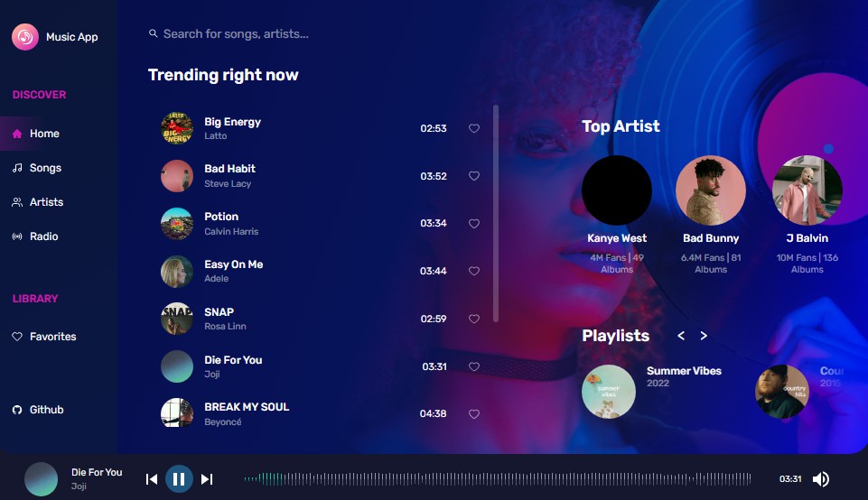Screen dimensions: 868x500
Task: Mute using the volume speaker icon
Action: (x=820, y=479)
